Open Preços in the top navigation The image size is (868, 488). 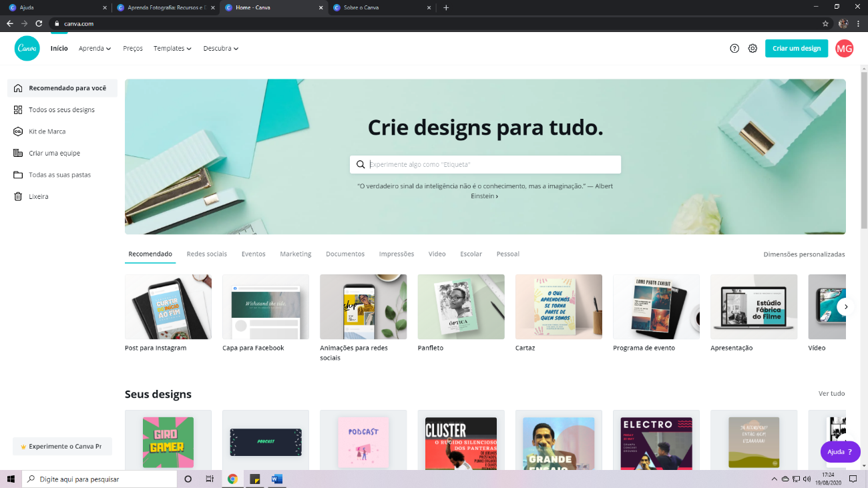coord(133,48)
